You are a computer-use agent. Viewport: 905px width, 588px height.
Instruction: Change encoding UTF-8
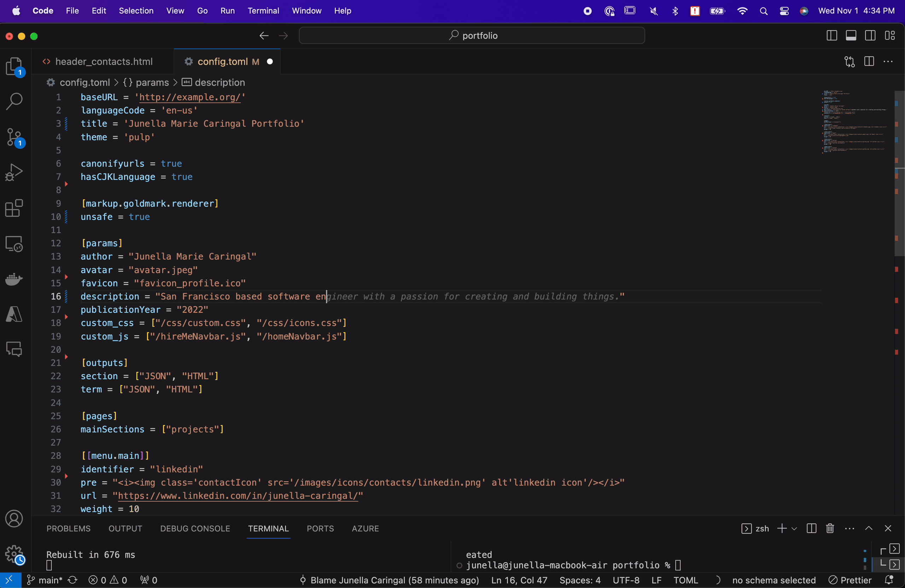click(x=626, y=580)
